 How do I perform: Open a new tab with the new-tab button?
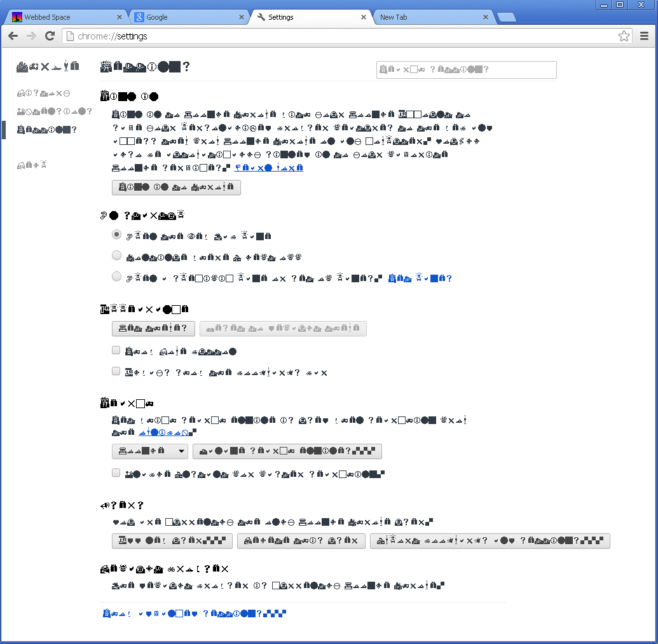point(506,17)
